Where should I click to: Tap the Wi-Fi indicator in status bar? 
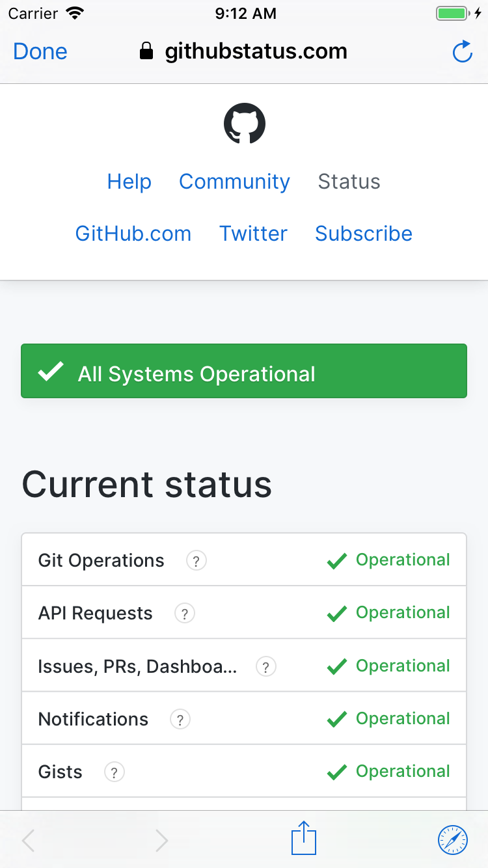[x=76, y=14]
